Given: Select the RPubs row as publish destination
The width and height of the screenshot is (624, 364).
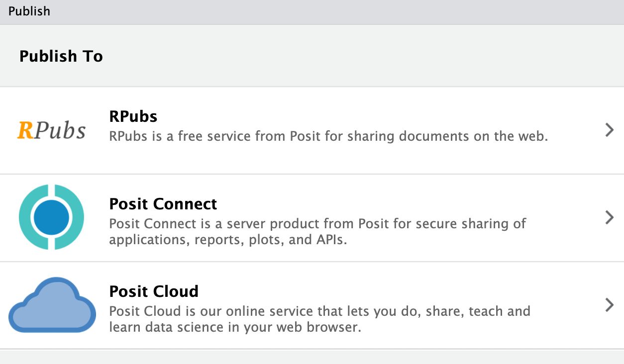Looking at the screenshot, I should tap(312, 130).
